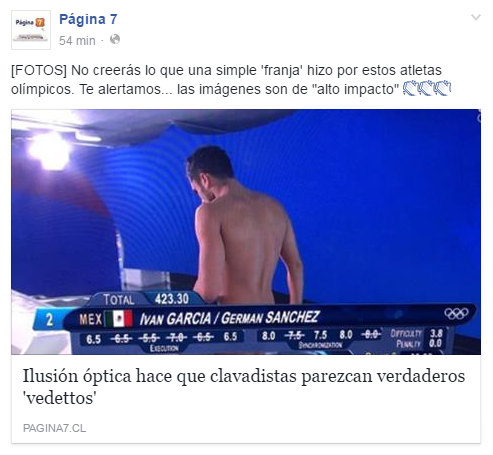
Task: Click the Olympic rings logo in photo
Action: click(456, 313)
